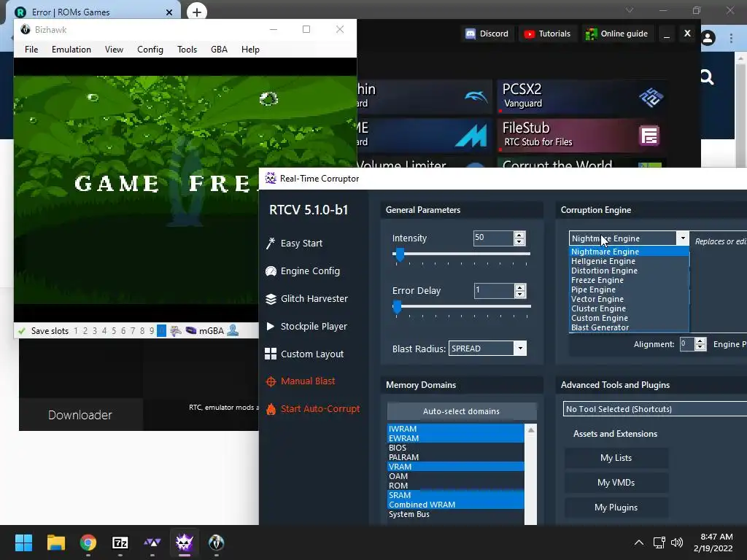Screen dimensions: 747x560
Task: Open Easy Start wand icon
Action: [271, 244]
